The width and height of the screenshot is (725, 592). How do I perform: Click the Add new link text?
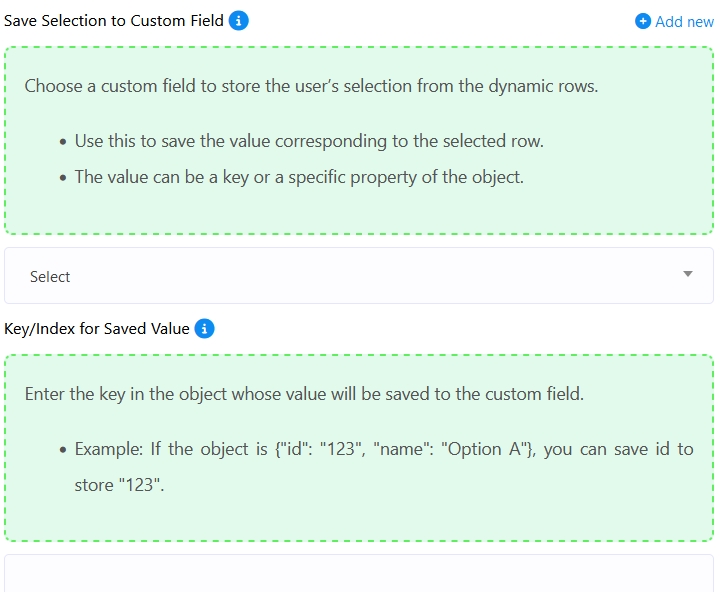pyautogui.click(x=684, y=21)
